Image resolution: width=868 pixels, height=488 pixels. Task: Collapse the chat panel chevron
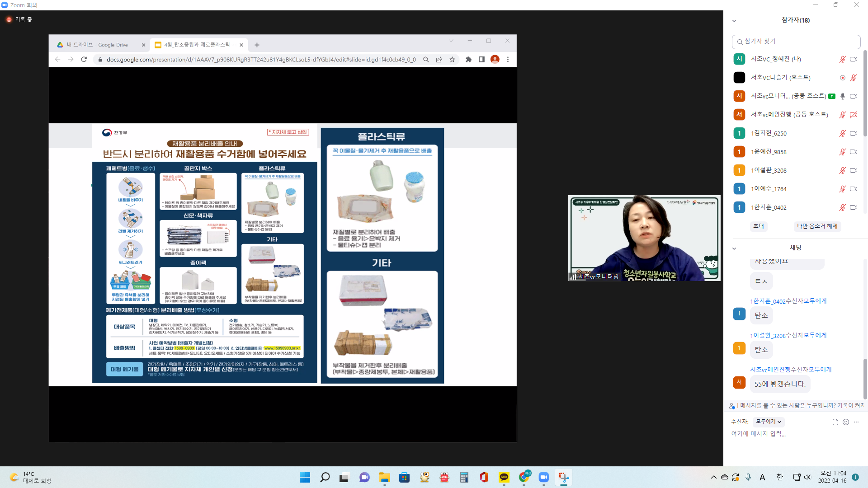(x=734, y=249)
